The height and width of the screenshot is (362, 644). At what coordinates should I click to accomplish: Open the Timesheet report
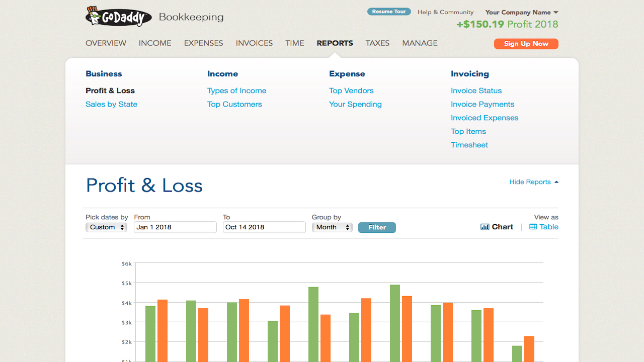point(469,145)
